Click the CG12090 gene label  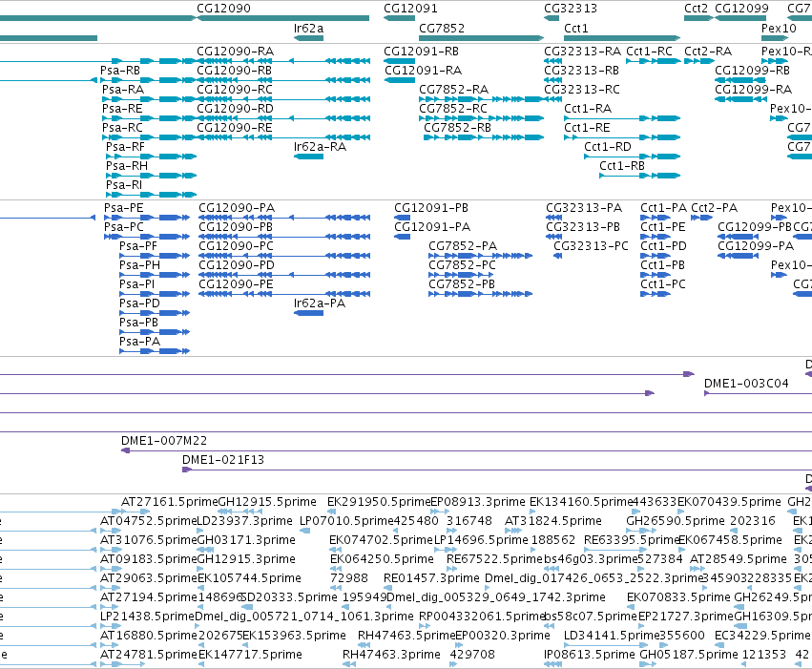click(223, 9)
